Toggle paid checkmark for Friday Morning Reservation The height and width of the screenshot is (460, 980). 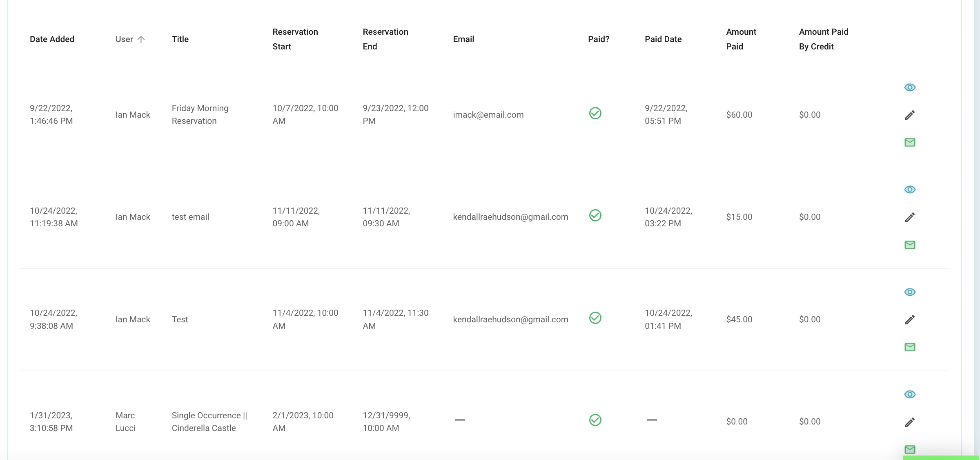coord(595,113)
